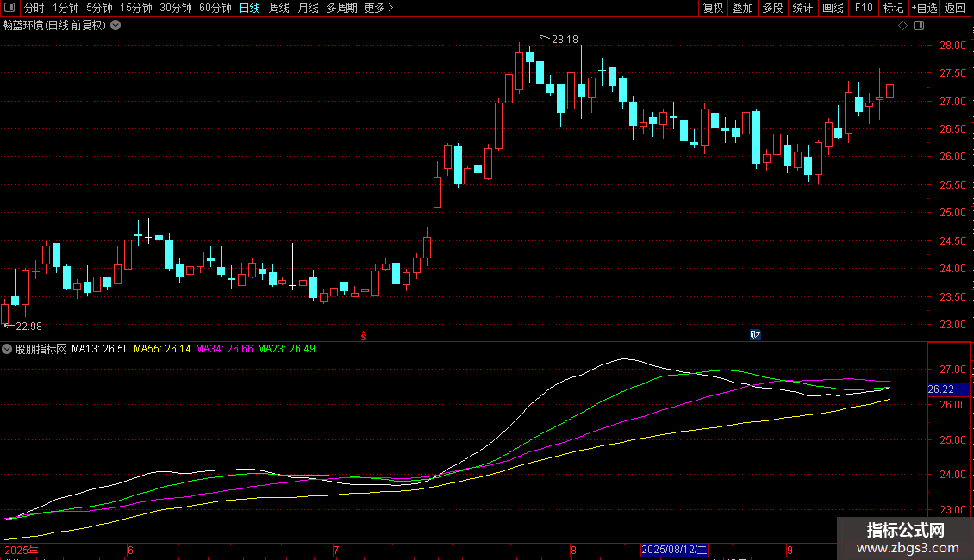The width and height of the screenshot is (974, 560).
Task: Expand the 更多 periods menu
Action: (x=379, y=8)
